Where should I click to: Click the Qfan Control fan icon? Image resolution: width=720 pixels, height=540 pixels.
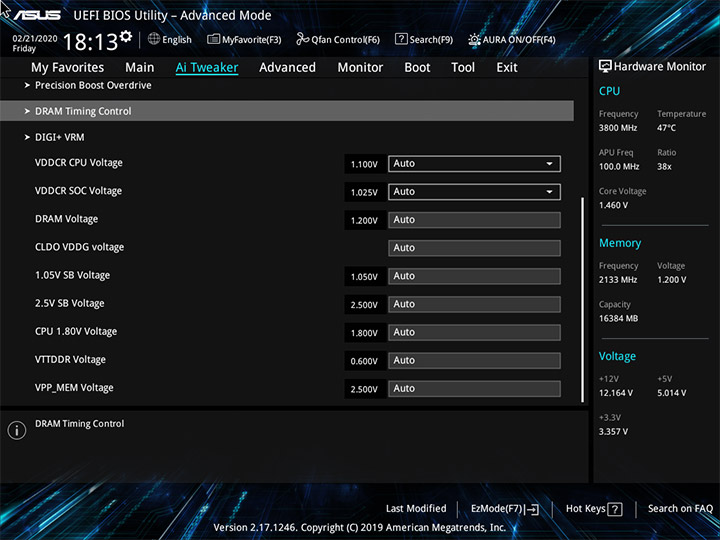click(x=303, y=39)
